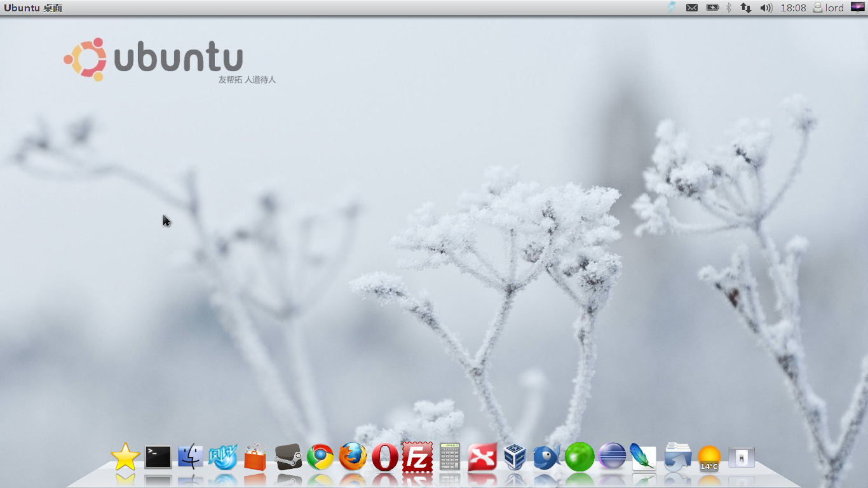This screenshot has width=868, height=488.
Task: Launch the red X XMind dock icon
Action: click(482, 457)
